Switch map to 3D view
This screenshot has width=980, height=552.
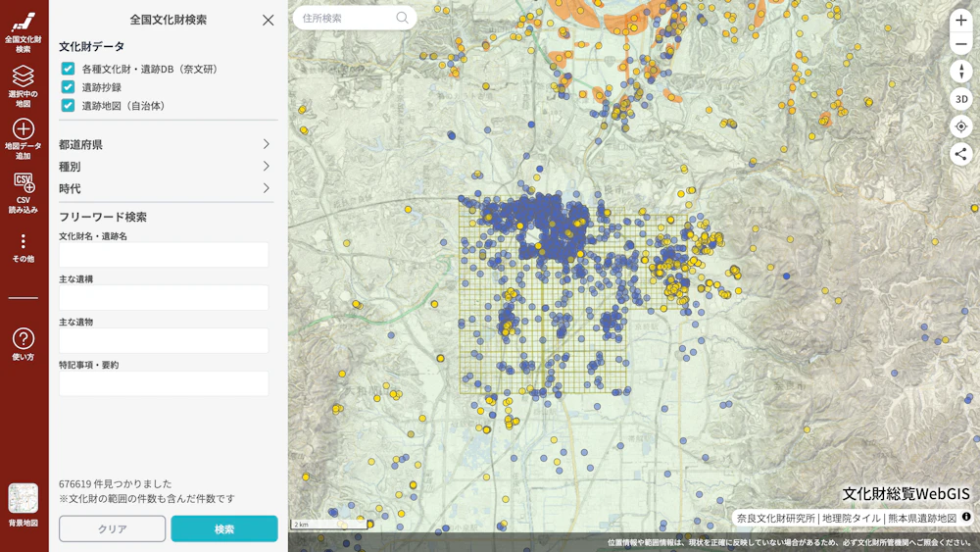(x=960, y=99)
